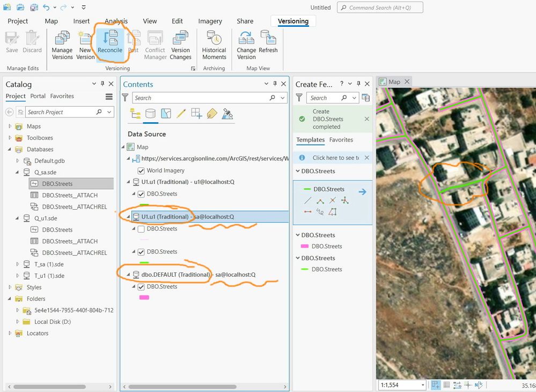Refresh the version map view
This screenshot has height=392, width=536.
tap(268, 42)
